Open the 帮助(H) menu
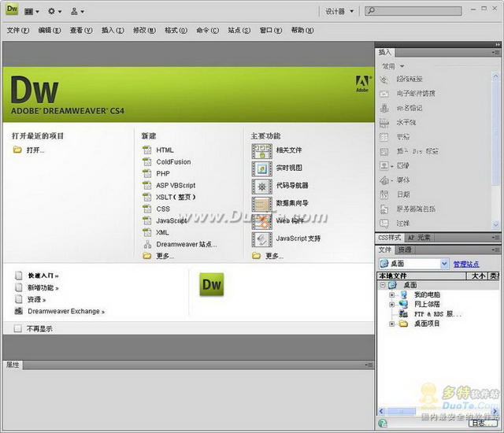The width and height of the screenshot is (504, 433). pyautogui.click(x=302, y=30)
